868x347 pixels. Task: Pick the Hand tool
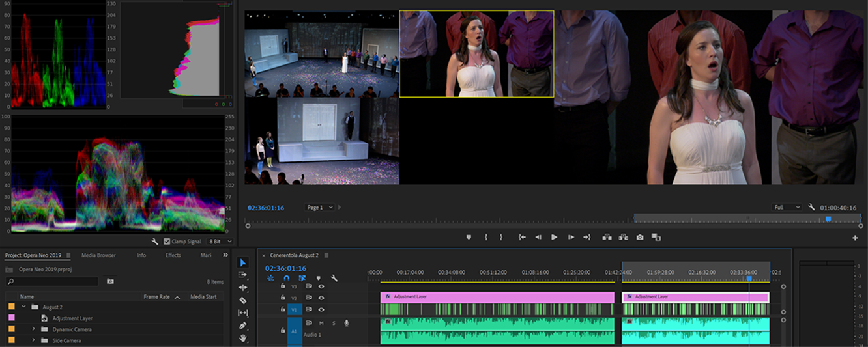point(243,338)
